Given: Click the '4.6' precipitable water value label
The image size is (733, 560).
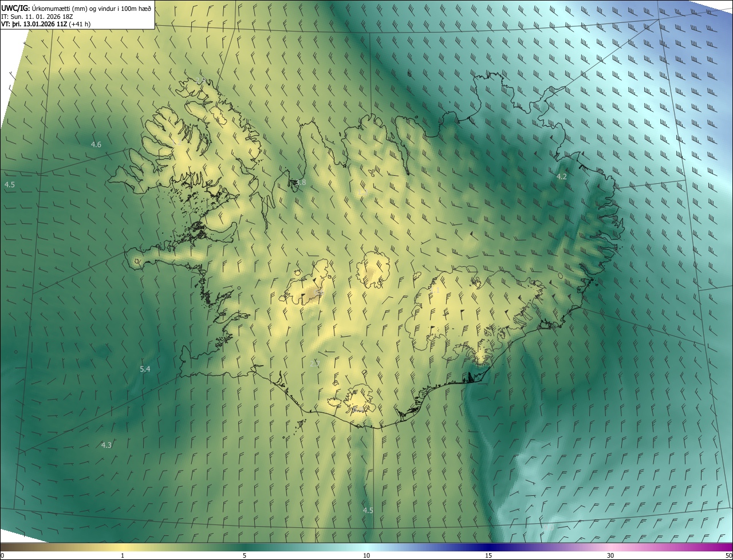Looking at the screenshot, I should [x=96, y=144].
